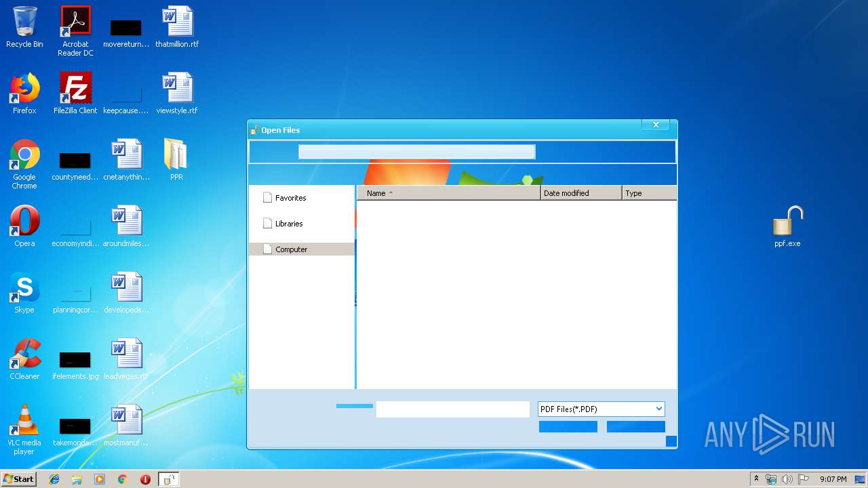Open Windows Media Player taskbar icon

100,479
